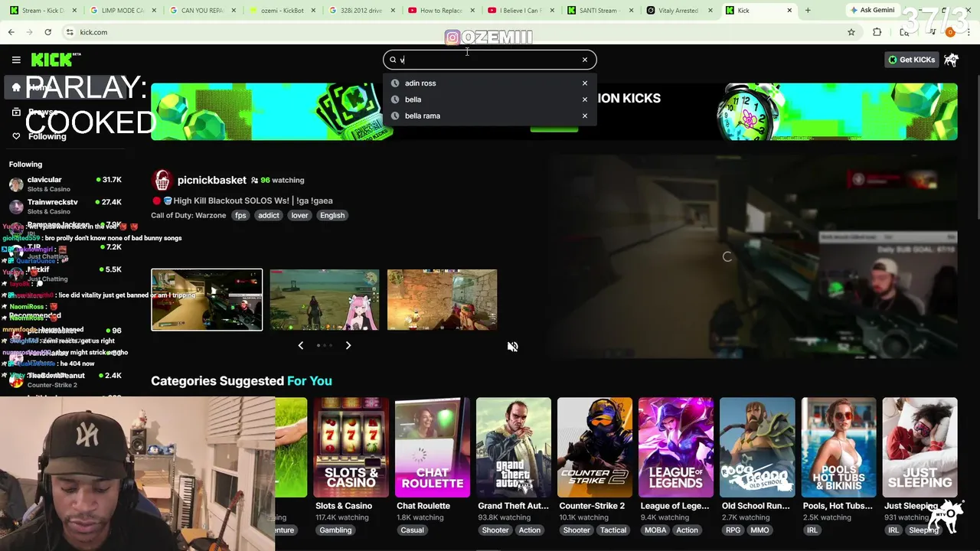Click the Gambling tag under Slots & Casino
The width and height of the screenshot is (980, 551).
pyautogui.click(x=335, y=530)
